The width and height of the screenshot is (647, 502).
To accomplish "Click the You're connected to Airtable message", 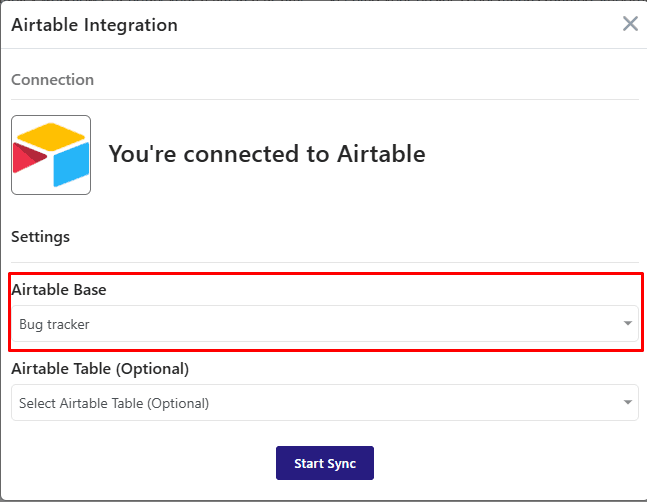I will tap(267, 154).
